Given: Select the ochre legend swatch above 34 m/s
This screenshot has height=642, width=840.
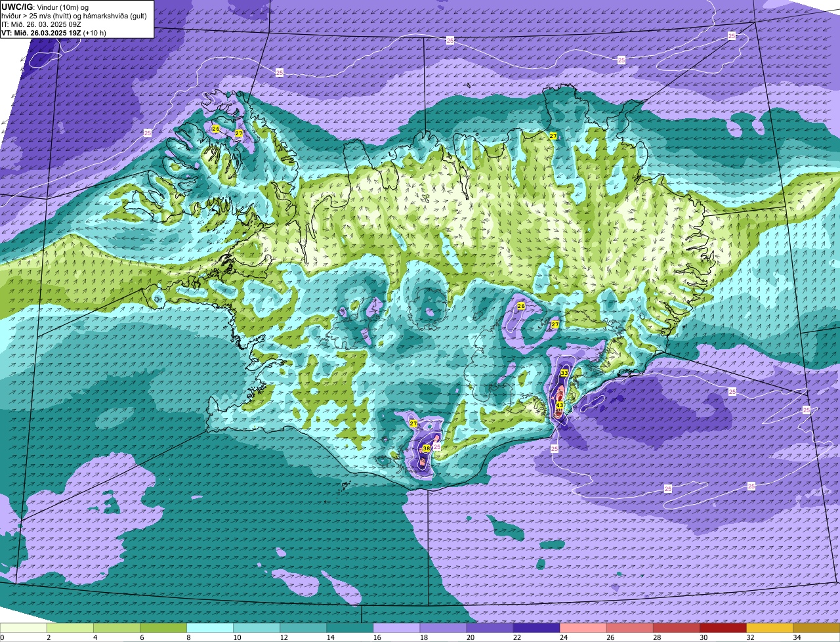Looking at the screenshot, I should [x=816, y=628].
